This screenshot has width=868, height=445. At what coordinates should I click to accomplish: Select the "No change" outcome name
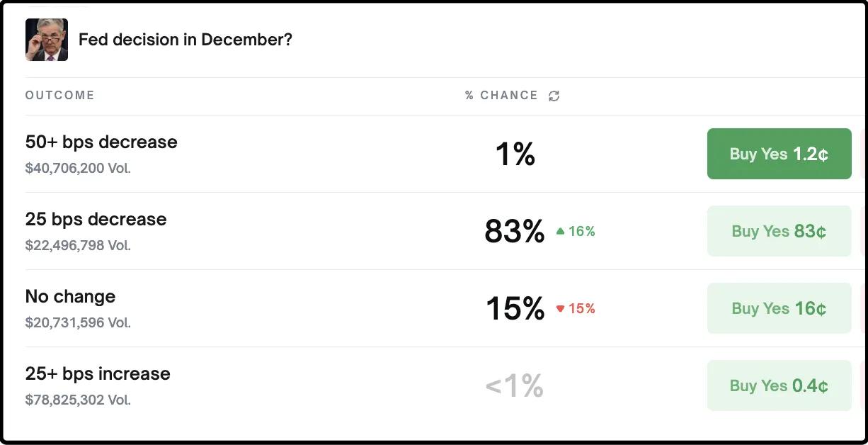point(70,296)
